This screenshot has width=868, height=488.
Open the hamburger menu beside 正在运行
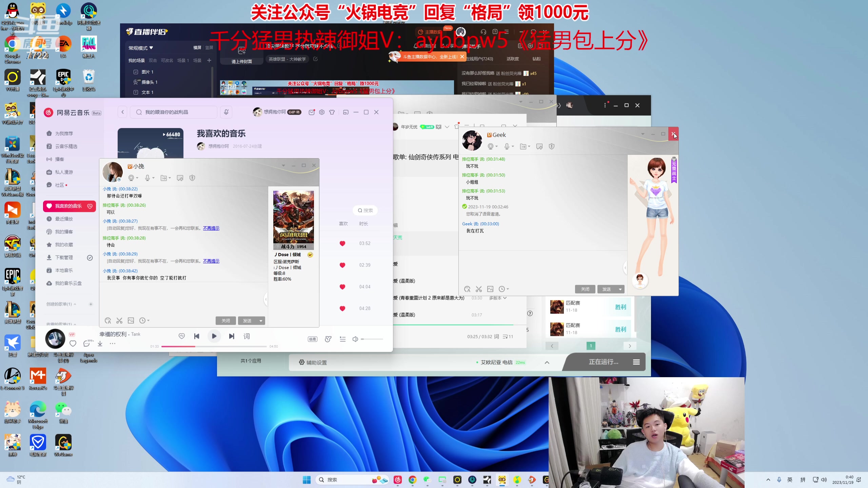[636, 362]
